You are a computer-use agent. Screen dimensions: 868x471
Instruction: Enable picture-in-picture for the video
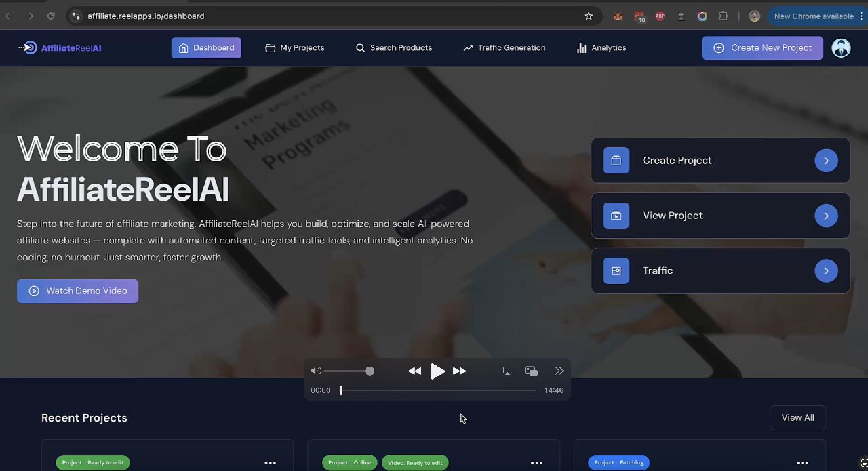tap(531, 371)
